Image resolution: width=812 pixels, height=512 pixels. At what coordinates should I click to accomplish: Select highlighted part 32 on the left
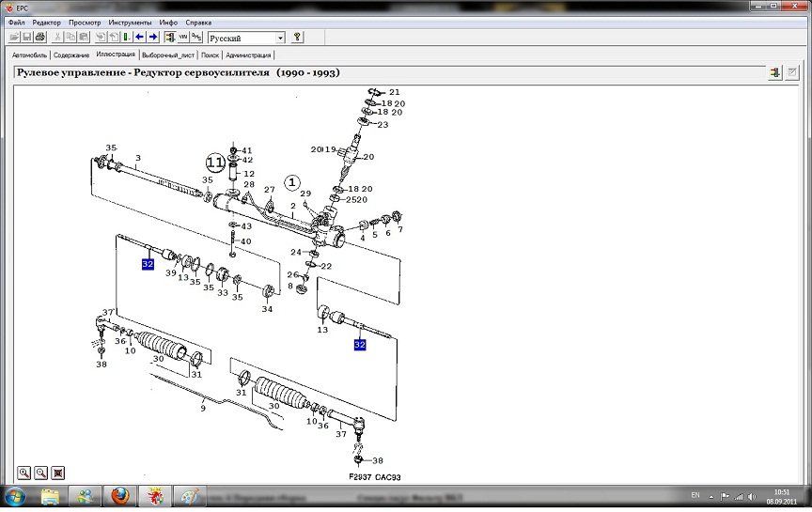(148, 264)
